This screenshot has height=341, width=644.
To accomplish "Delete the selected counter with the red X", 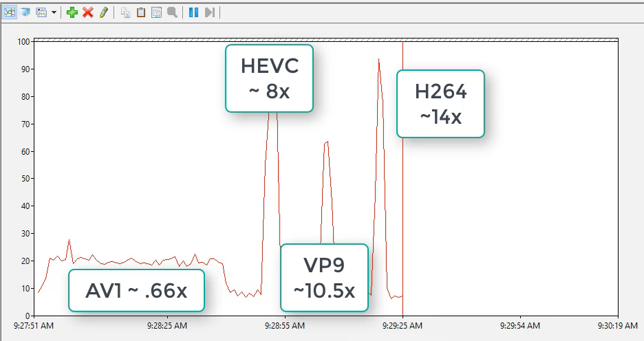I will [x=88, y=12].
